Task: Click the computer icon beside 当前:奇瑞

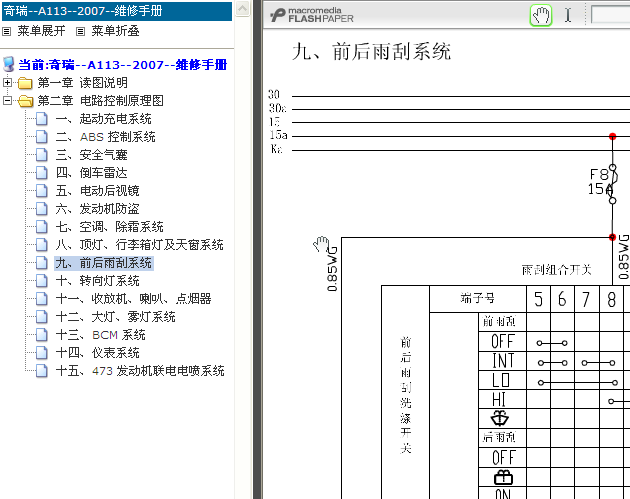Action: [x=9, y=64]
